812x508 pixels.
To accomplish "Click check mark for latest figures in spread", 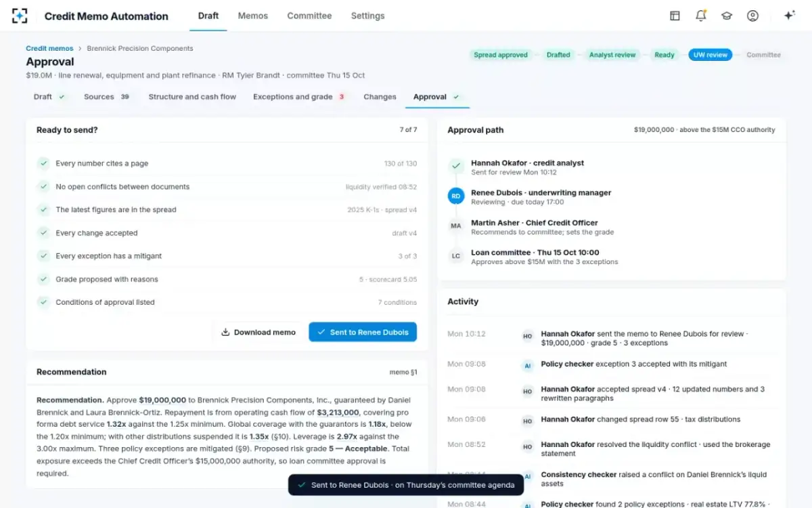I will click(x=43, y=210).
